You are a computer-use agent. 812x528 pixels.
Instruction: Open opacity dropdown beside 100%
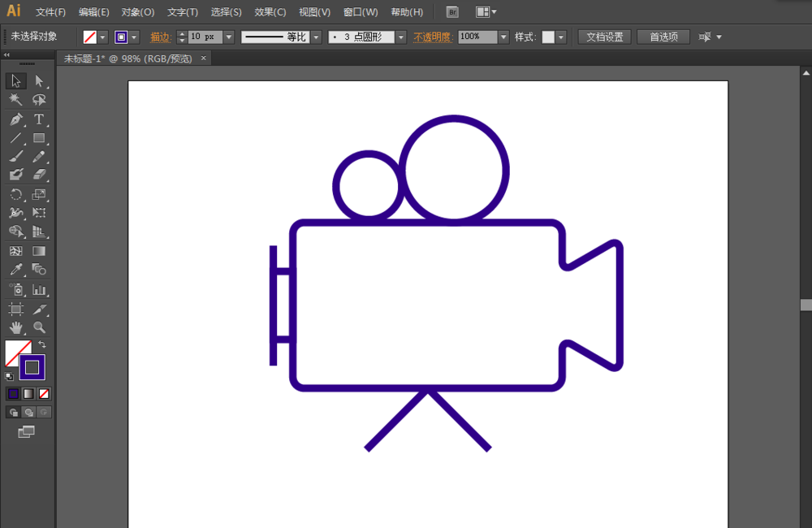(x=503, y=37)
